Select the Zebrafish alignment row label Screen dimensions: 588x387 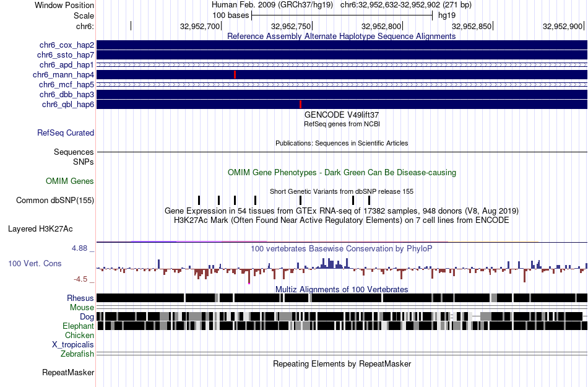pos(77,354)
